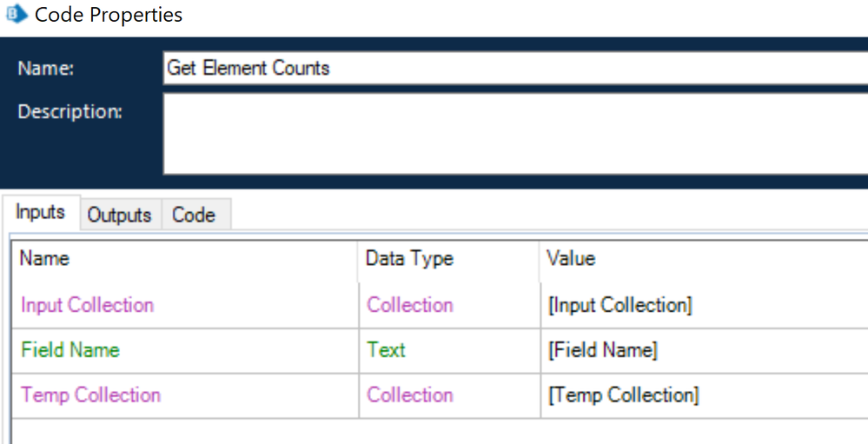
Task: Edit the [Input Collection] value cell
Action: 620,305
